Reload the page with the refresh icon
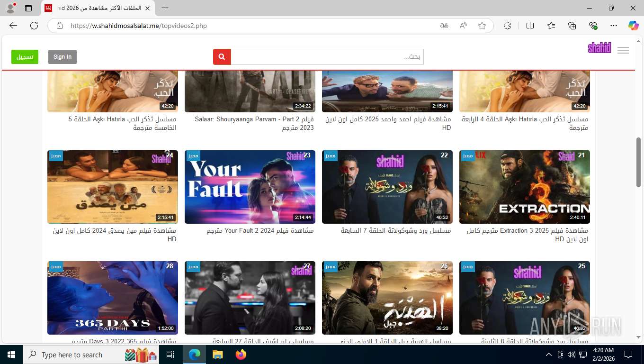Screen dimensions: 644x364 34,26
